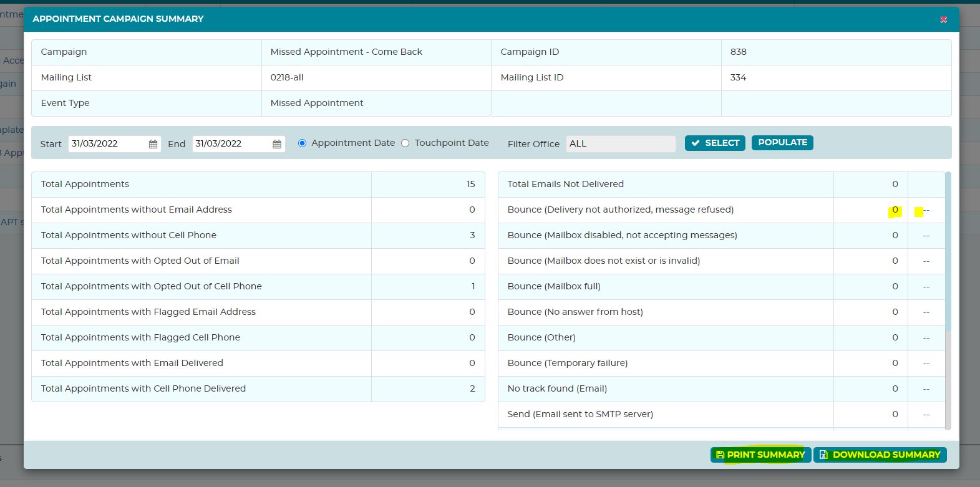Click the Event Type value Missed Appointment

pyautogui.click(x=317, y=103)
